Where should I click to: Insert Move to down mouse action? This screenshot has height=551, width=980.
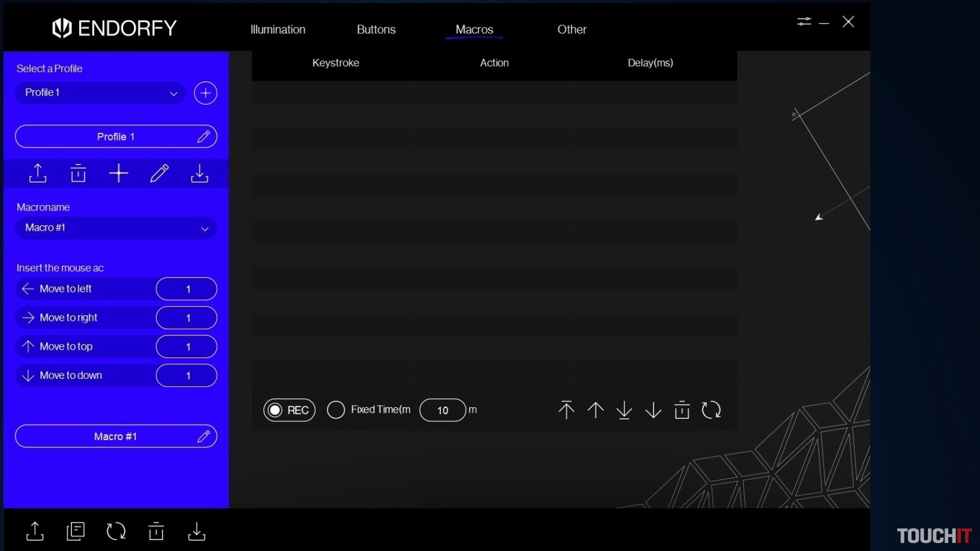pos(70,375)
